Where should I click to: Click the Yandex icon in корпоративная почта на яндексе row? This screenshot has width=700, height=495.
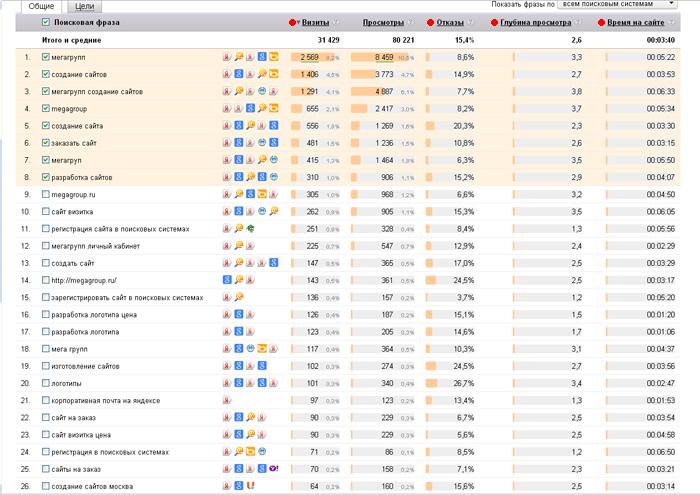coord(227,400)
